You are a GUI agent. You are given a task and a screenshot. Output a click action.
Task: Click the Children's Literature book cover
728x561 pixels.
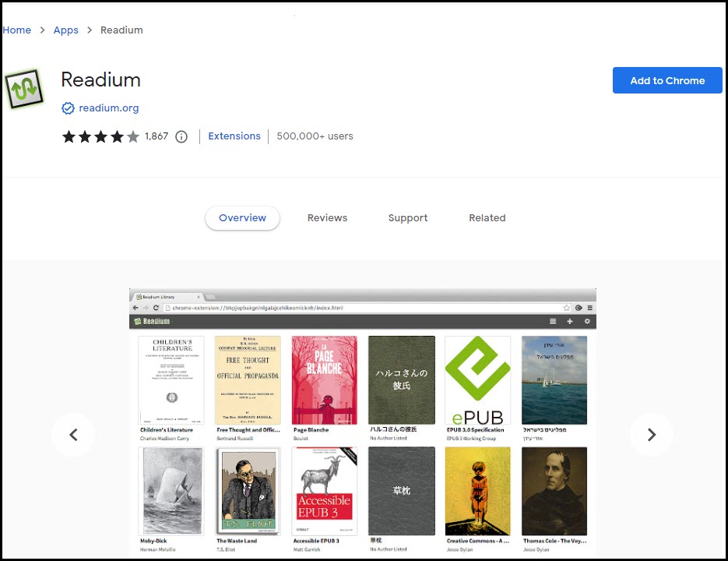[172, 380]
